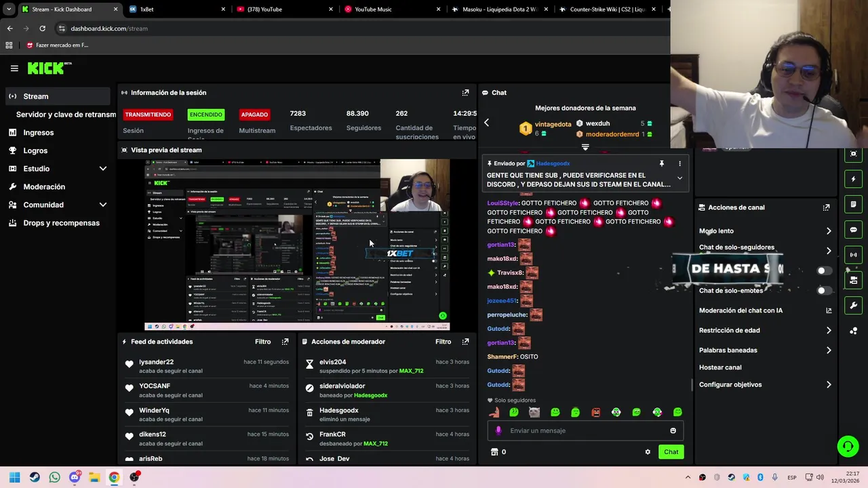Open emoji picker in message box

click(673, 430)
